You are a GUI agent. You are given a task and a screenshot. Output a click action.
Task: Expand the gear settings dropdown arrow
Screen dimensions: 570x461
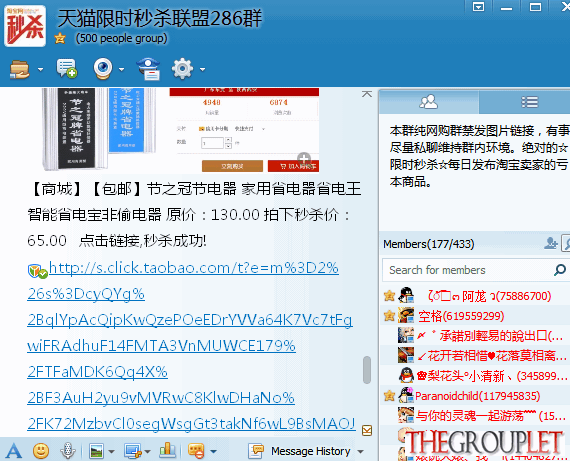[202, 69]
